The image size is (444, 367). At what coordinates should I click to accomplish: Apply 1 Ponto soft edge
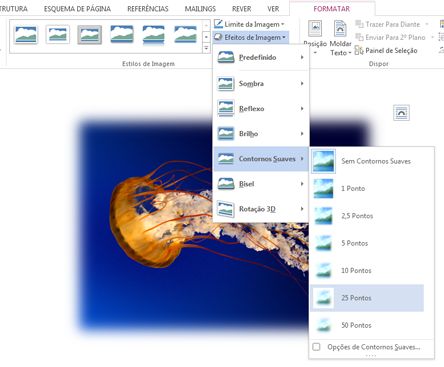[367, 189]
